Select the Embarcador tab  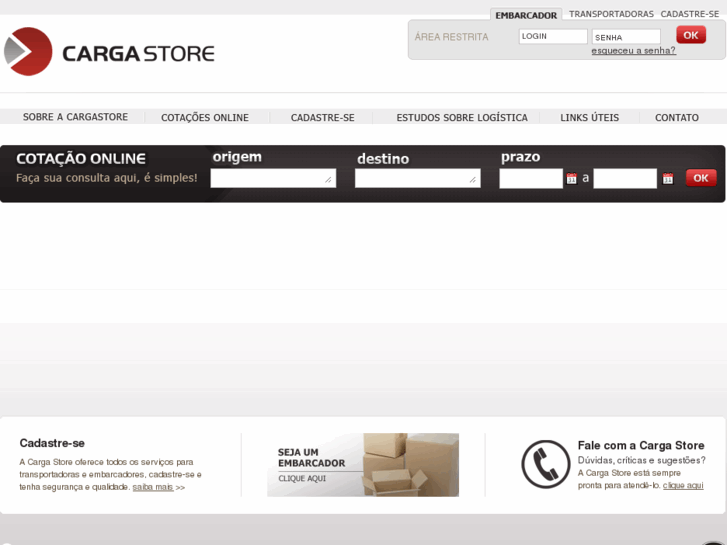(x=526, y=15)
